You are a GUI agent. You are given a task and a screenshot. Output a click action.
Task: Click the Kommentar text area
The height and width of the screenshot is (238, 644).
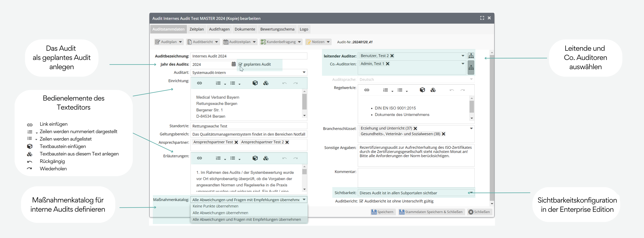416,178
